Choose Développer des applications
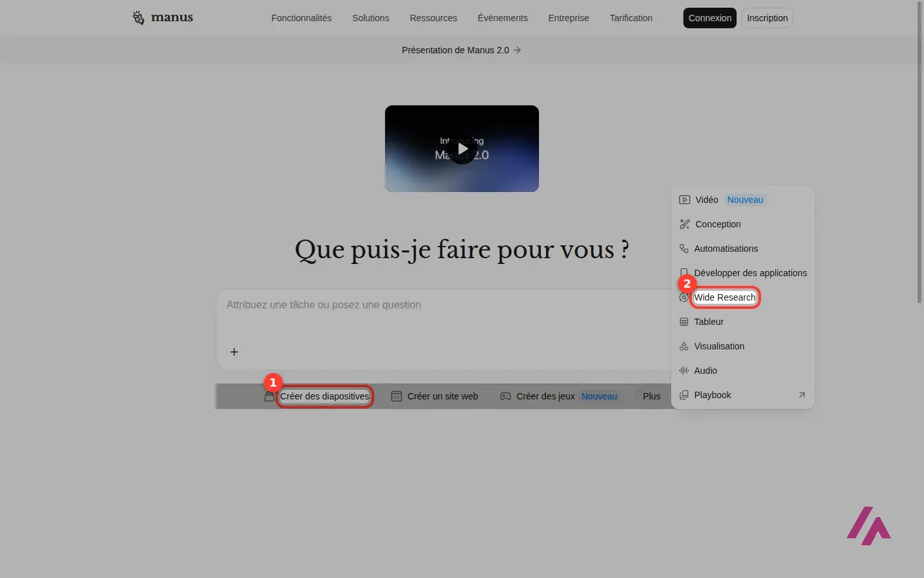The width and height of the screenshot is (924, 578). coord(743,273)
